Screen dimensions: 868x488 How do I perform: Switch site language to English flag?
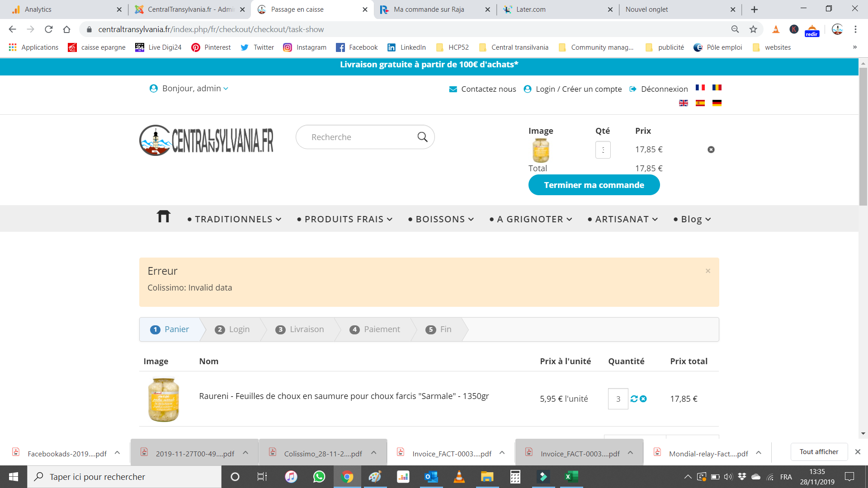pos(683,103)
